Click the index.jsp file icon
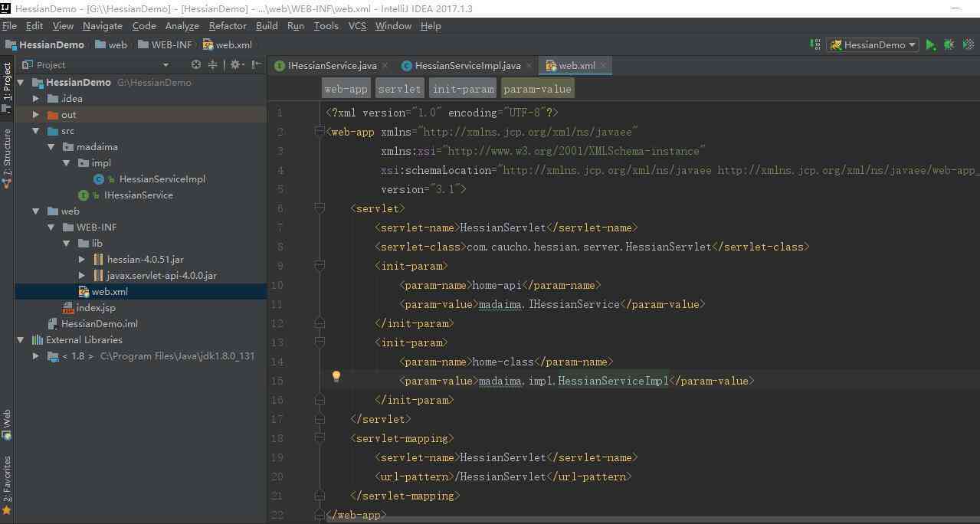Image resolution: width=980 pixels, height=524 pixels. [69, 307]
